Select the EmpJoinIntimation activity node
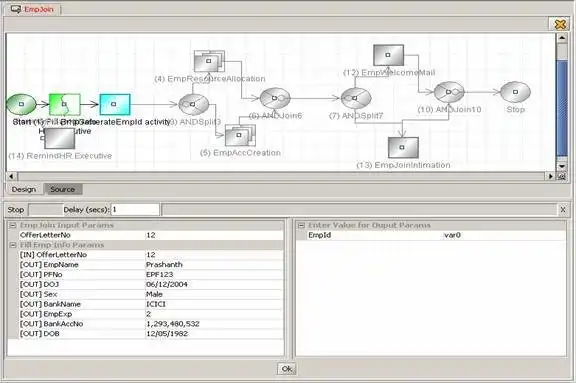Viewport: 576px width, 383px height. point(403,147)
